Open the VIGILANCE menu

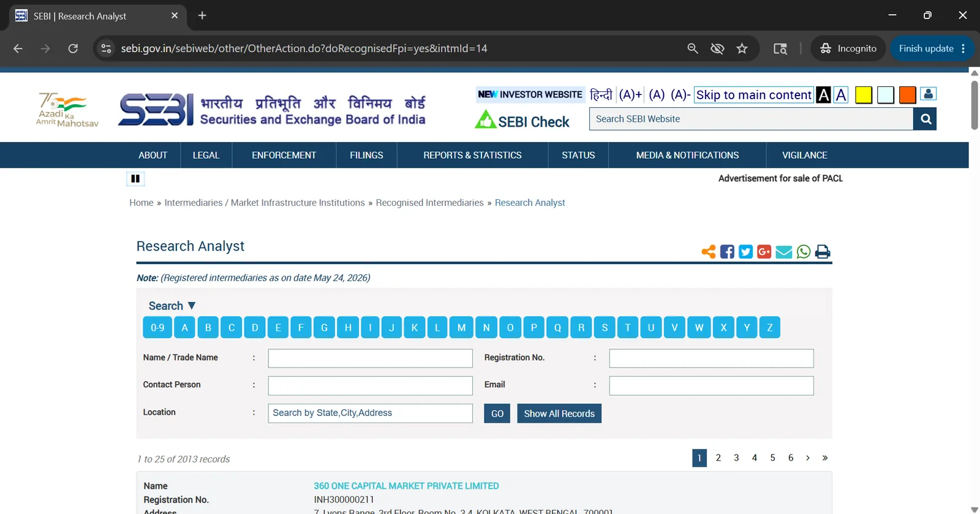(805, 156)
